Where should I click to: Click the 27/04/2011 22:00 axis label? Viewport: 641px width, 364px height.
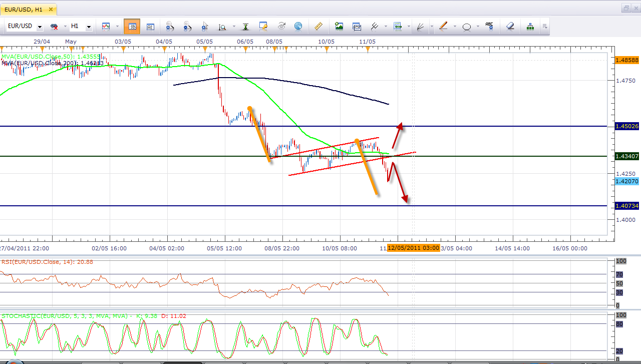pos(25,248)
